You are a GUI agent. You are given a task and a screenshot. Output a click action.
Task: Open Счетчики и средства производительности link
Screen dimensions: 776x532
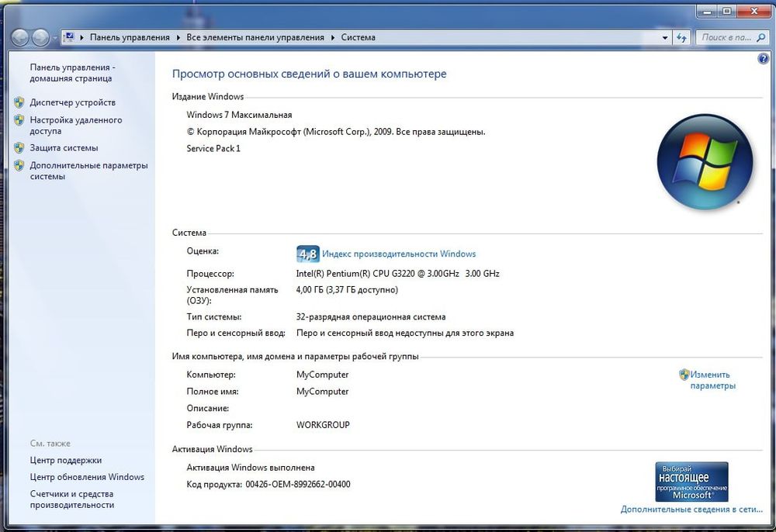pos(71,499)
